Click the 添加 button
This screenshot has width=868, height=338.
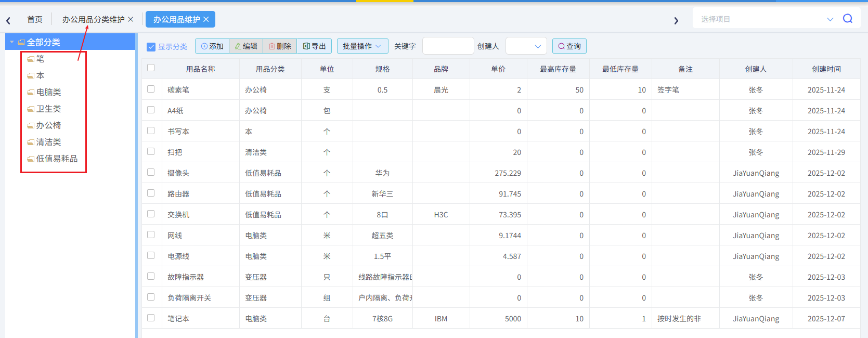(x=212, y=46)
